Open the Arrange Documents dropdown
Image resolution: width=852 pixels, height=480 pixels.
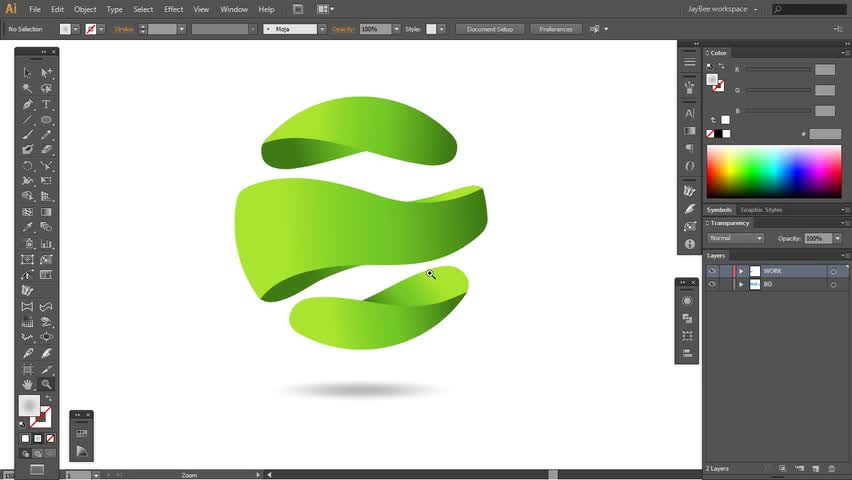click(x=325, y=9)
